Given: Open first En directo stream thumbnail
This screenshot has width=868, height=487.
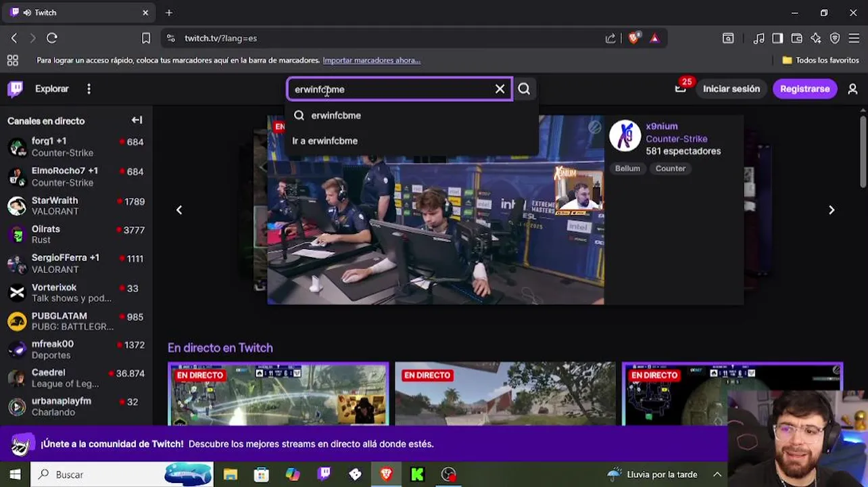Looking at the screenshot, I should coord(279,394).
